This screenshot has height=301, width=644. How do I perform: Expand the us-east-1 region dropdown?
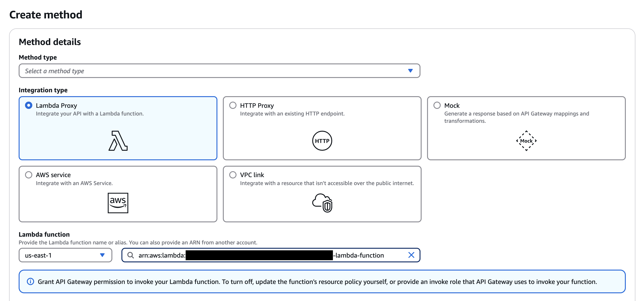pyautogui.click(x=65, y=255)
